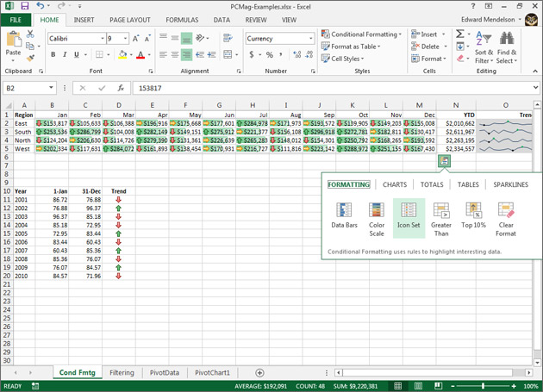The height and width of the screenshot is (392, 543).
Task: Toggle Align Right horizontal alignment
Action: click(187, 55)
